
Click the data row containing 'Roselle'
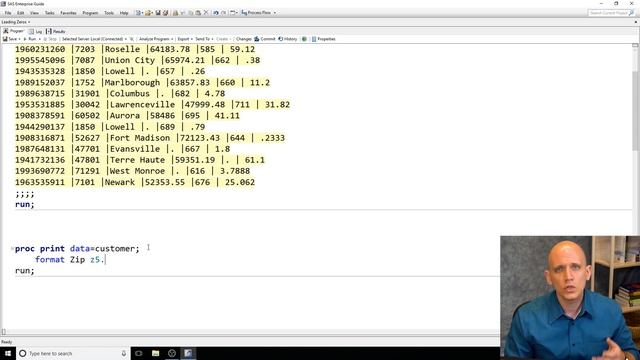tap(135, 49)
